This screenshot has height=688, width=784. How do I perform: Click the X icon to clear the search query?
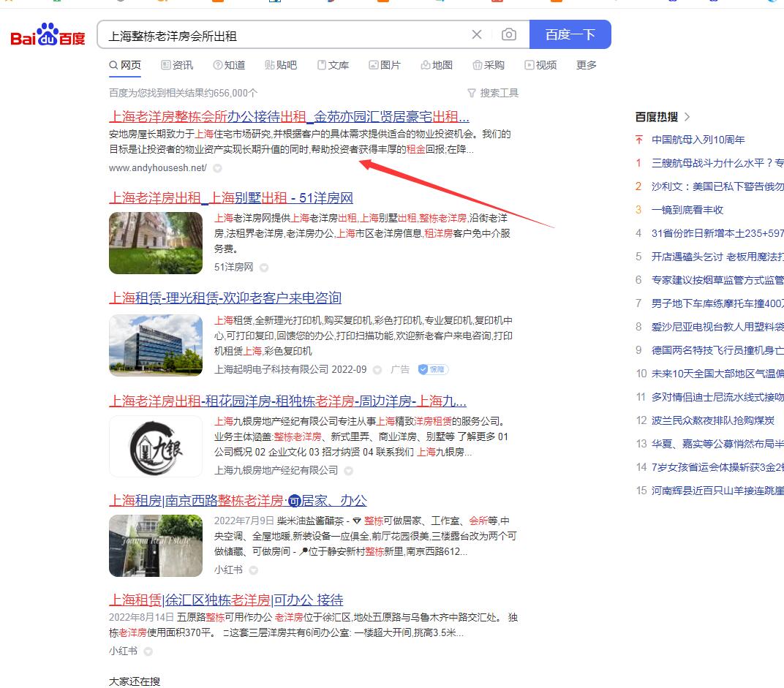(477, 34)
